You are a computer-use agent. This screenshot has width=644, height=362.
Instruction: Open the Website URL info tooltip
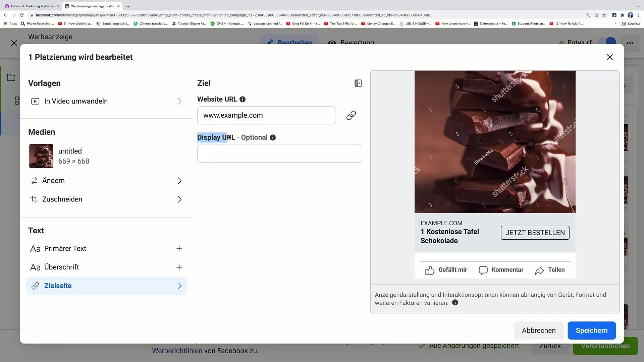click(x=243, y=99)
